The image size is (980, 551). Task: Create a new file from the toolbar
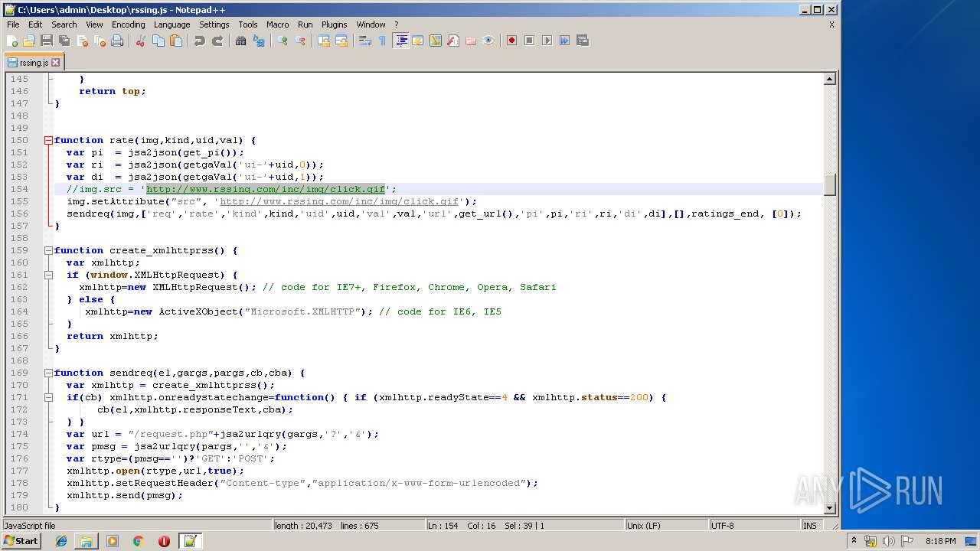tap(12, 41)
